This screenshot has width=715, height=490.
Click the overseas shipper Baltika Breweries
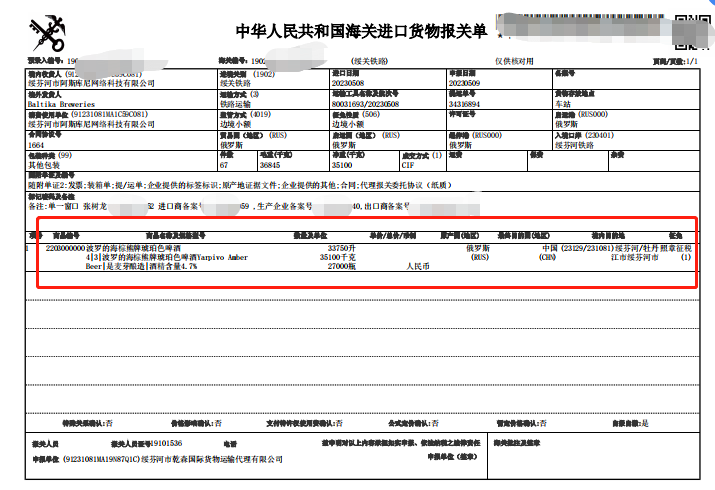pos(61,104)
